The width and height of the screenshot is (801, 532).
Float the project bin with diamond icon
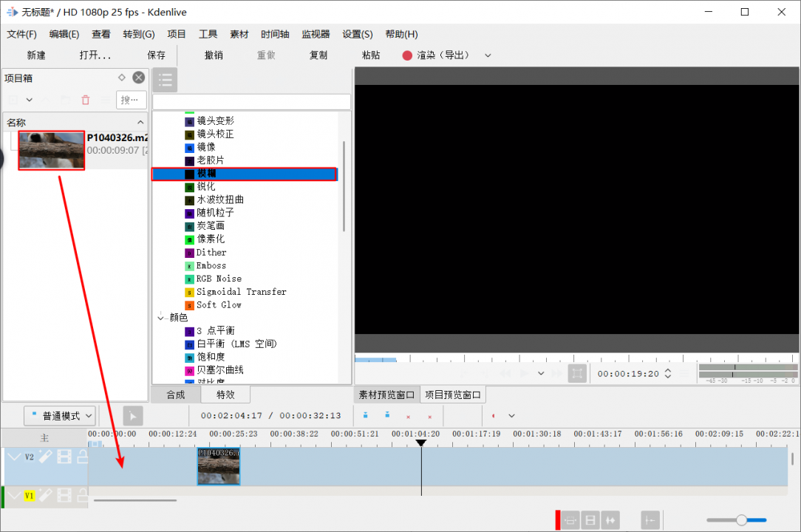click(x=122, y=78)
